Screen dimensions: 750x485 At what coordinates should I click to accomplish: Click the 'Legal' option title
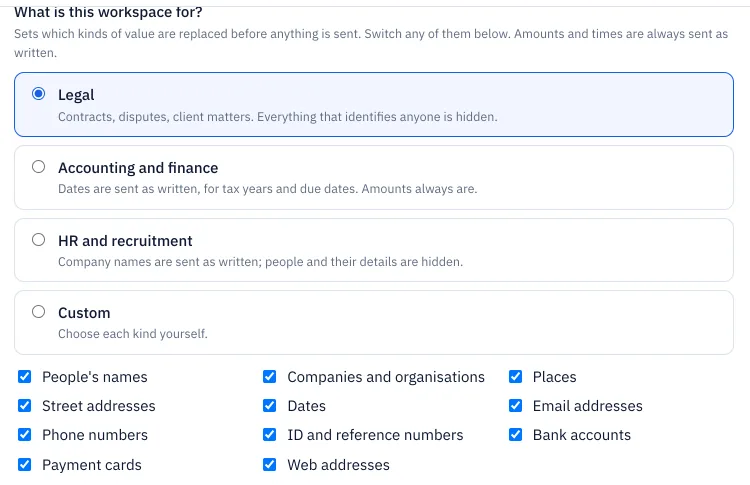click(76, 95)
